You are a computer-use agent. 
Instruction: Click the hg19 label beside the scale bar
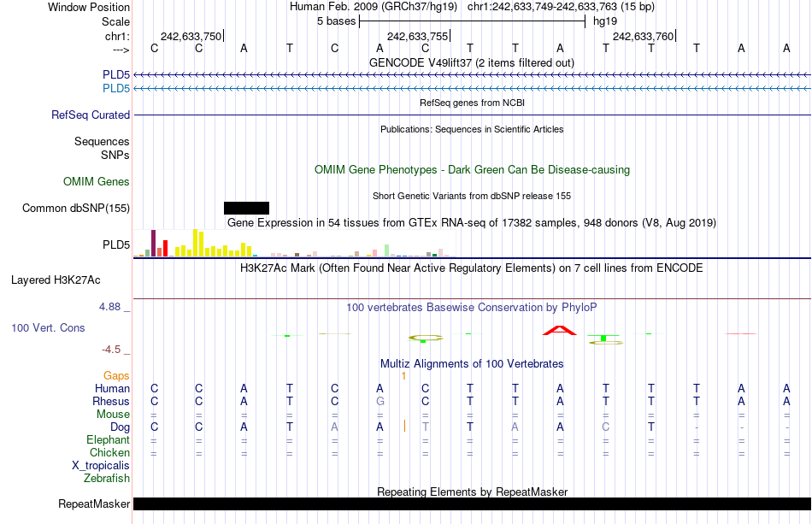[x=605, y=21]
